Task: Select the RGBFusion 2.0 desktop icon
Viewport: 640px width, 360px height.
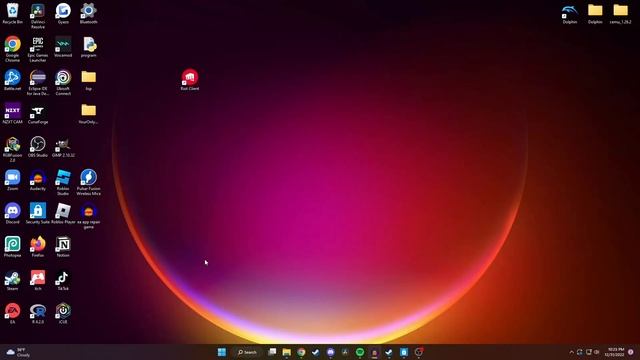Action: tap(13, 149)
